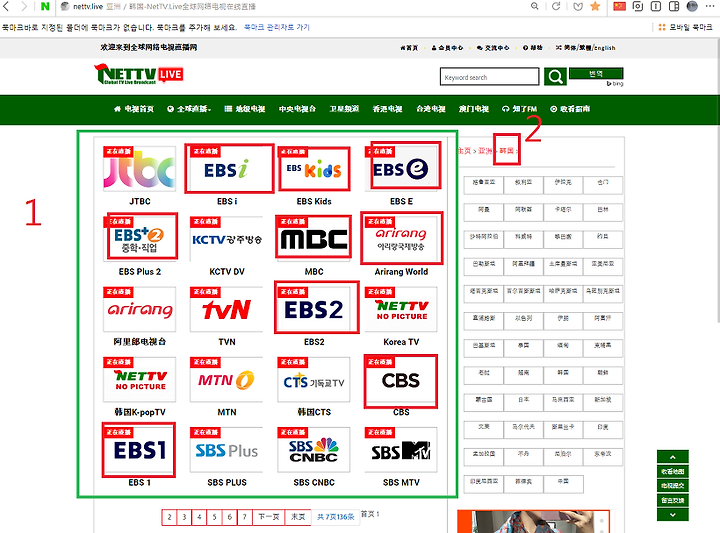Screen dimensions: 720x533
Task: Open the SBS CNBC channel logo
Action: coord(314,449)
